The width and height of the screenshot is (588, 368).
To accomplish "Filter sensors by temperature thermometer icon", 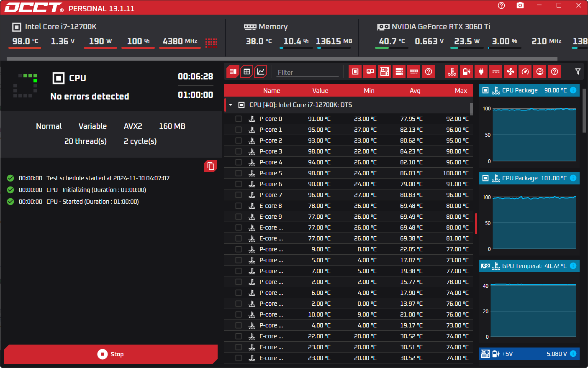I will click(452, 72).
